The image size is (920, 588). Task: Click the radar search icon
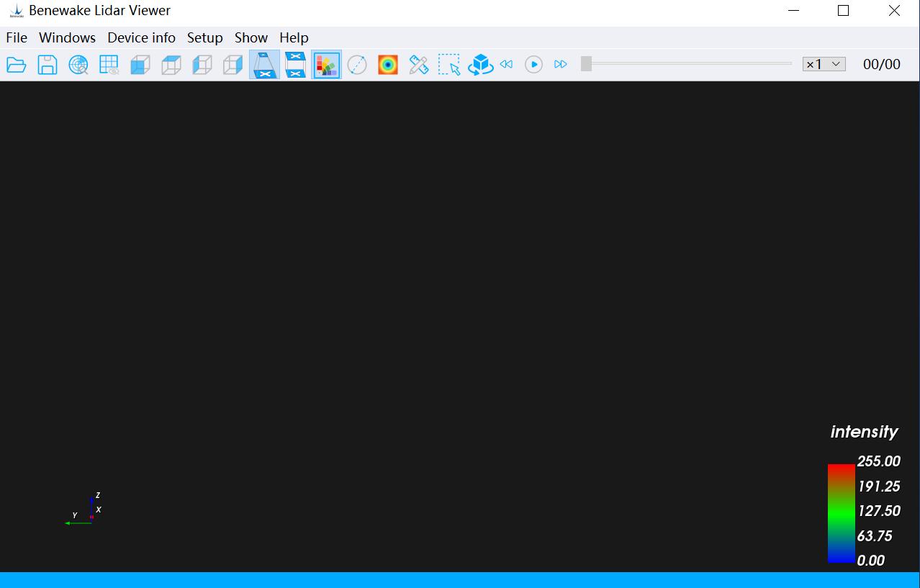78,65
